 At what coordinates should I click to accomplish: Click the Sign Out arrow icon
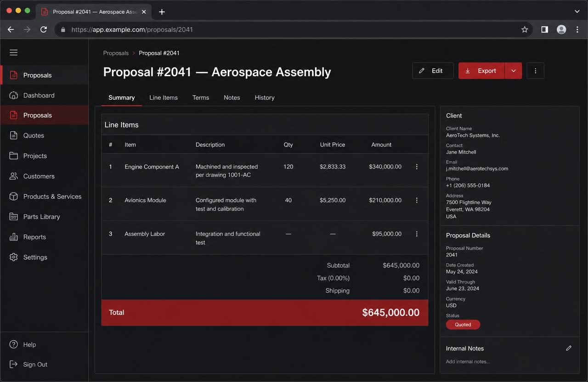(14, 364)
